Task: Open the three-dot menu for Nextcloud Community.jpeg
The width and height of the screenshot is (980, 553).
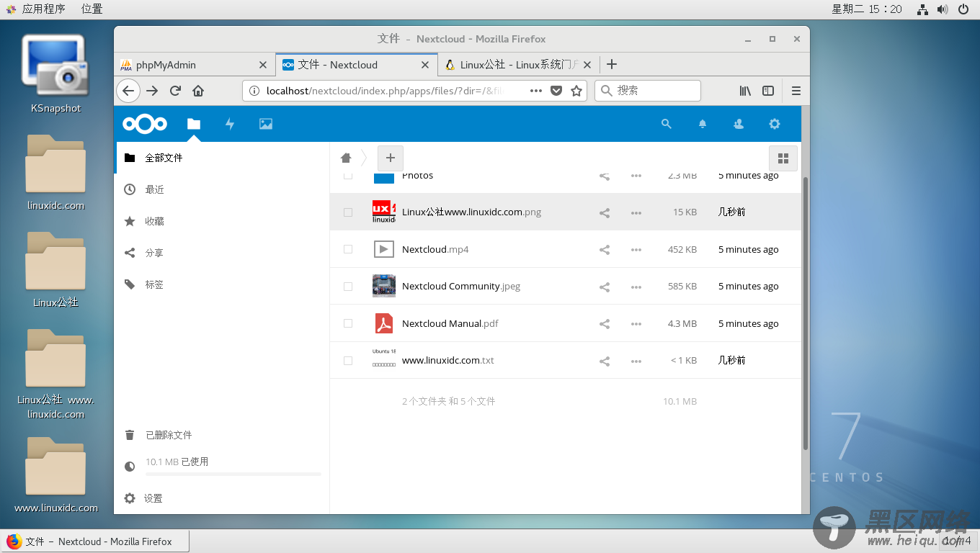Action: [636, 287]
